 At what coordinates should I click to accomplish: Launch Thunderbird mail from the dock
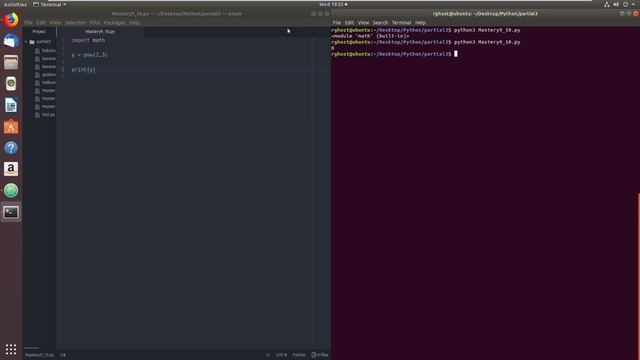click(11, 41)
